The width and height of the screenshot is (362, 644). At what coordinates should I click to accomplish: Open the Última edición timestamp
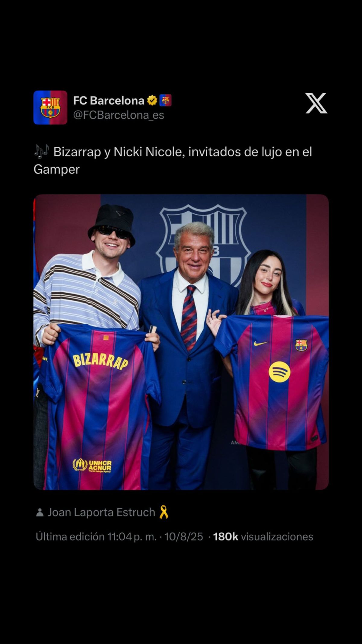[x=96, y=537]
